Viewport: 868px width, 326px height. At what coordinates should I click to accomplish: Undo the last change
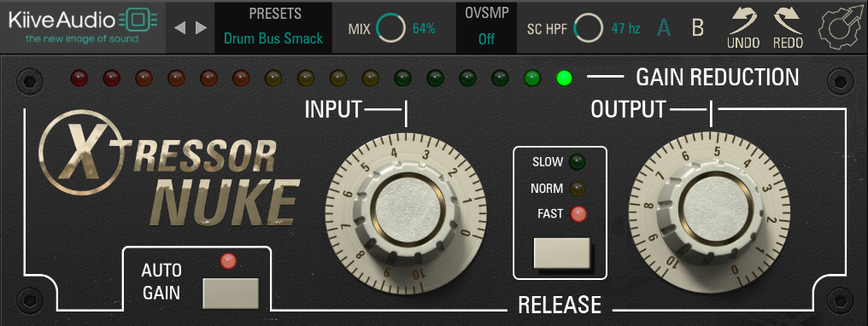[743, 27]
